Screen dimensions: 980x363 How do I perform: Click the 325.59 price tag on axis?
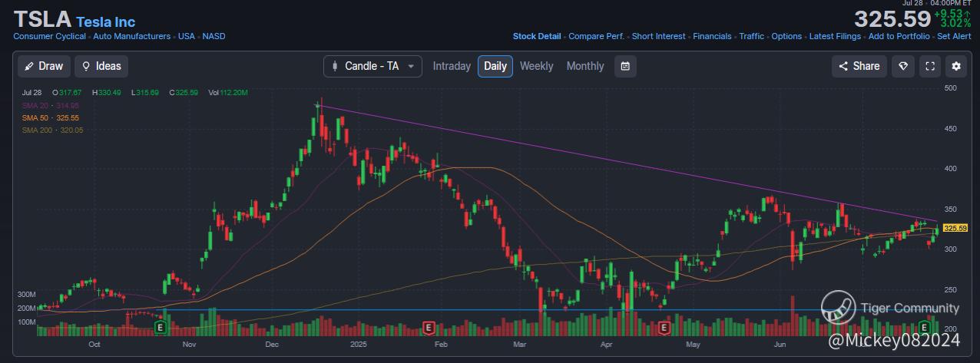coord(955,228)
